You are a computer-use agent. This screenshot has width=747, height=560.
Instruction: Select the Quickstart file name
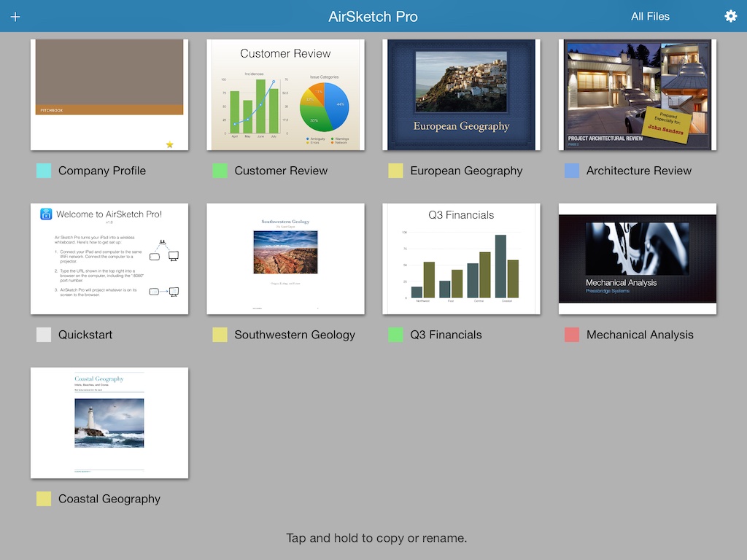[x=85, y=335]
